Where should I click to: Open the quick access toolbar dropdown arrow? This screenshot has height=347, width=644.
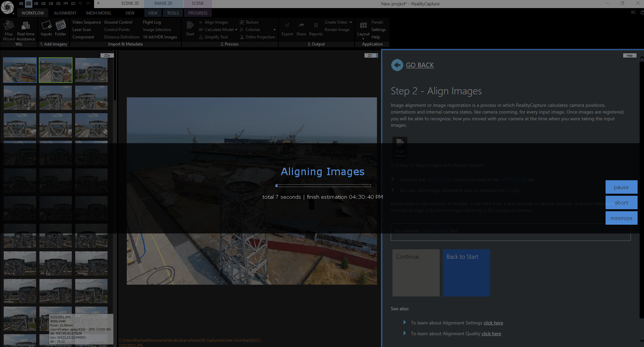[98, 3]
